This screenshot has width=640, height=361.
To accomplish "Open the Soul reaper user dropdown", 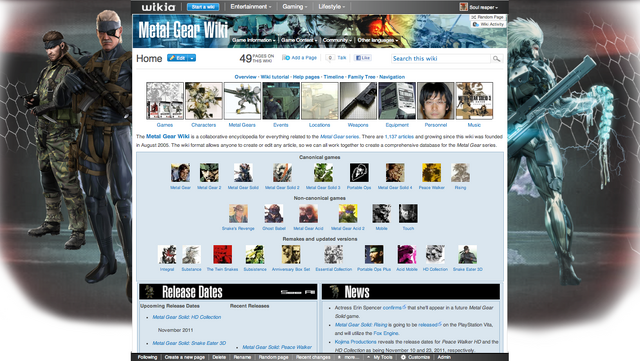I will click(x=479, y=7).
